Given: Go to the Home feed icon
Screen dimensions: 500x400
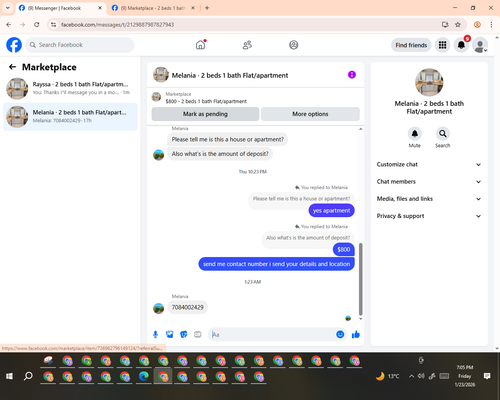Looking at the screenshot, I should [200, 45].
